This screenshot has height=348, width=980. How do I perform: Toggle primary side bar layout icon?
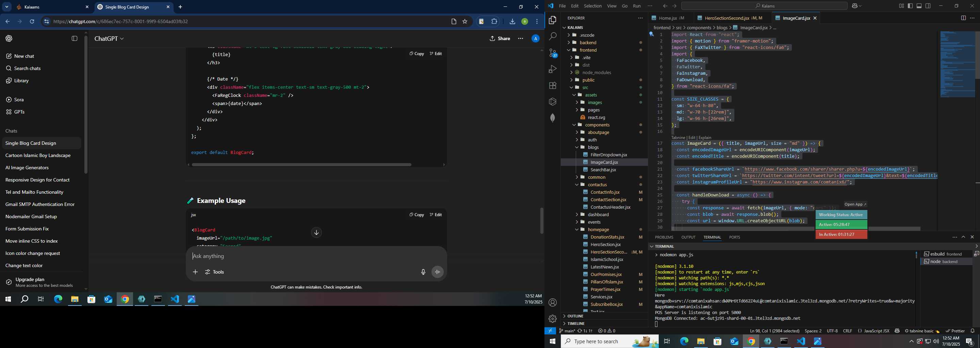click(x=910, y=6)
